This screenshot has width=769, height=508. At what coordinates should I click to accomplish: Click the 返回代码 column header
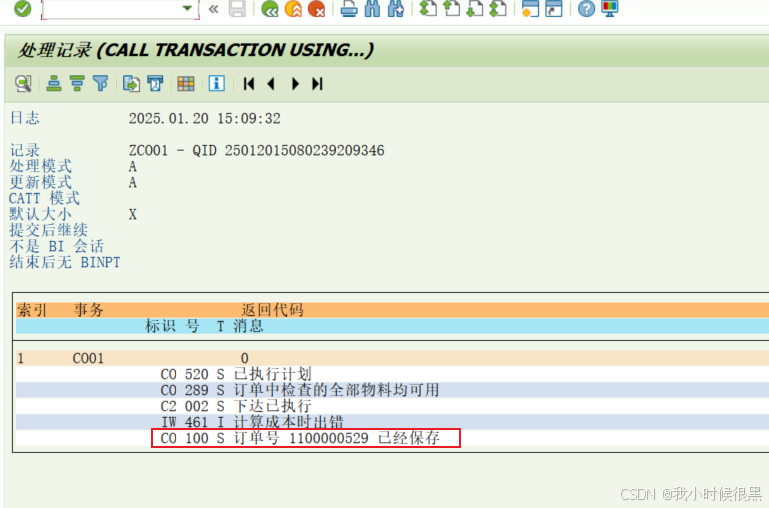[272, 310]
